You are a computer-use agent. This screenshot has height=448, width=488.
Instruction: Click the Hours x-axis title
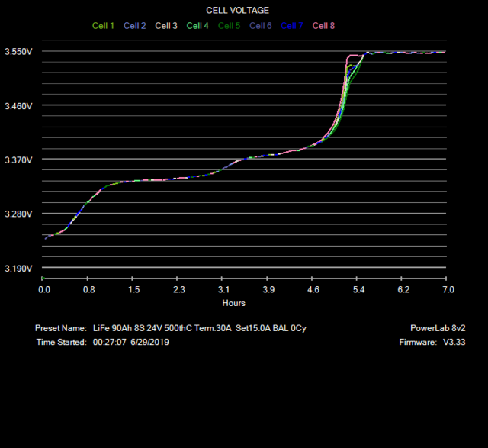pos(234,303)
